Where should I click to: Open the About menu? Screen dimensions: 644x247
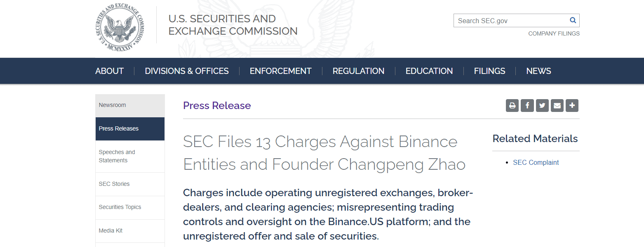(x=109, y=71)
